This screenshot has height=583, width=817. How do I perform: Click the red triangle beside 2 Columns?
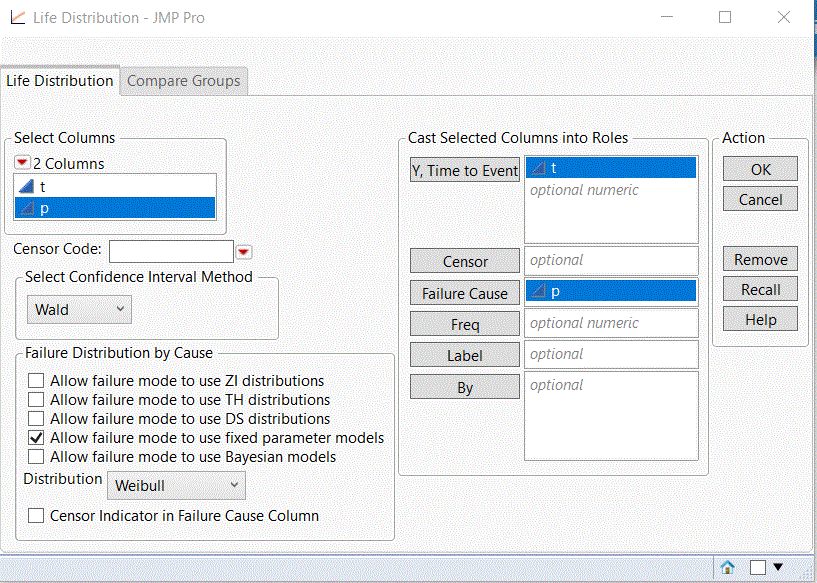[x=22, y=163]
